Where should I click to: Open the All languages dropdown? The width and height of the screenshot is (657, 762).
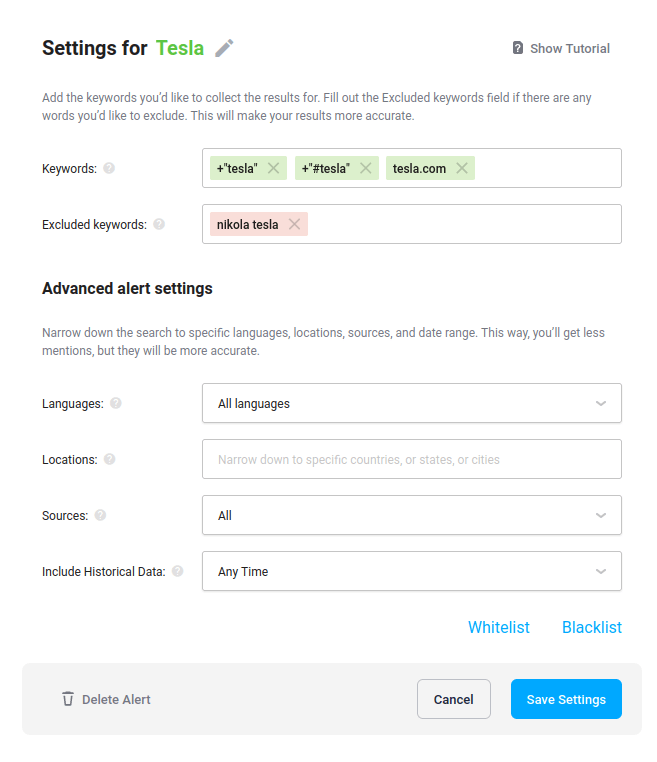click(411, 403)
